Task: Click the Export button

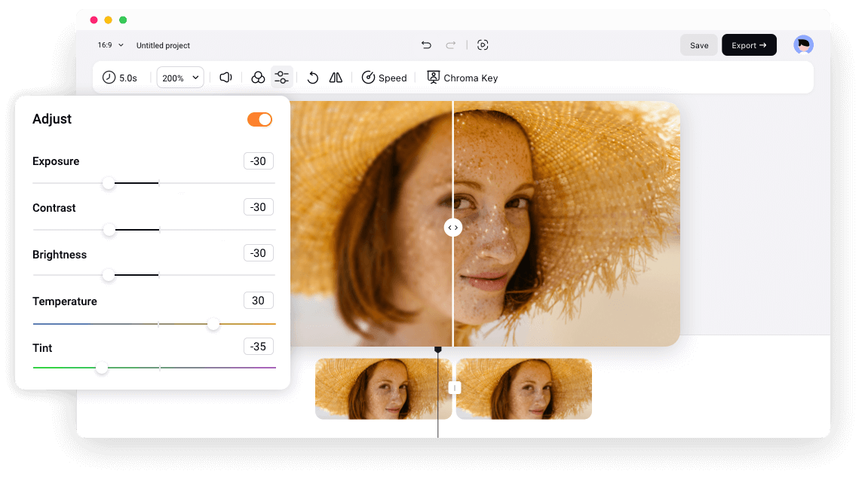Action: [x=749, y=44]
